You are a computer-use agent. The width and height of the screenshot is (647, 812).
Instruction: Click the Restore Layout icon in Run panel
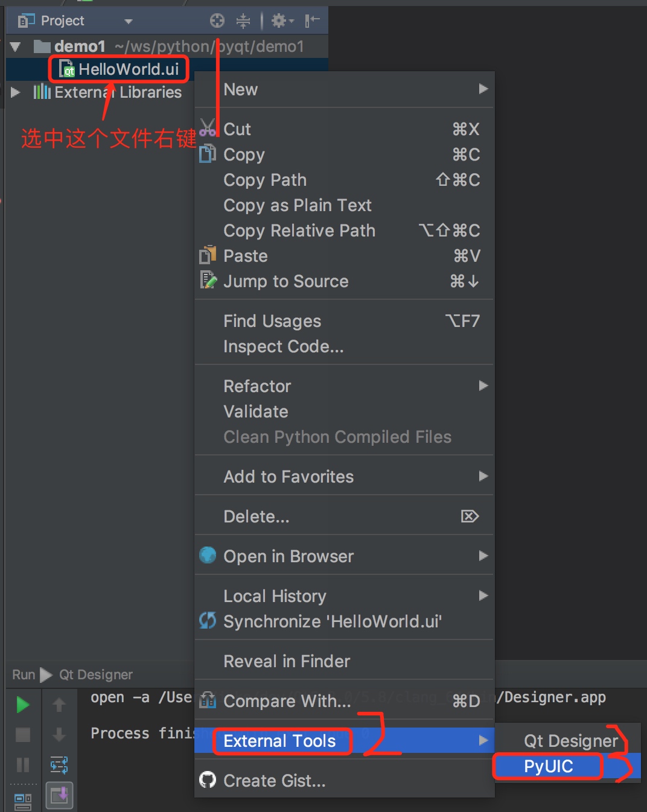tap(23, 801)
